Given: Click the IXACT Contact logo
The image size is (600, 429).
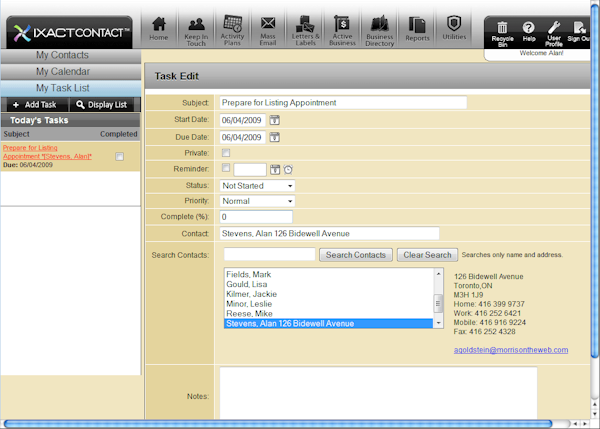Looking at the screenshot, I should point(70,33).
